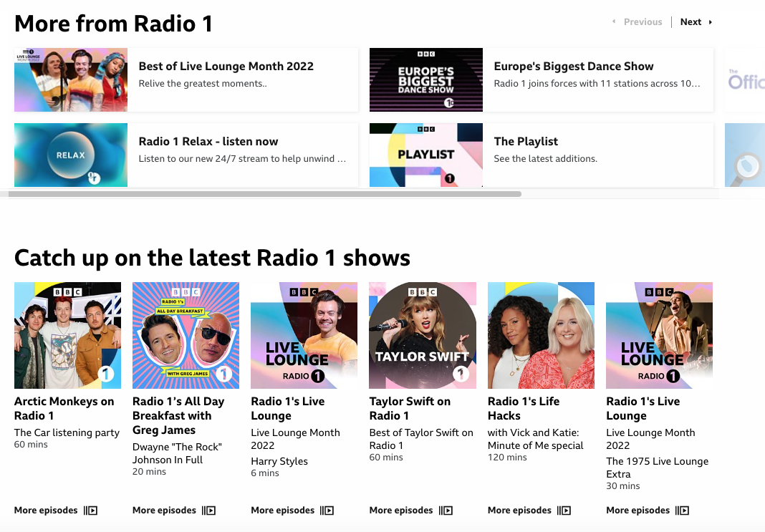Open Best of Live Lounge Month 2022 title

226,67
